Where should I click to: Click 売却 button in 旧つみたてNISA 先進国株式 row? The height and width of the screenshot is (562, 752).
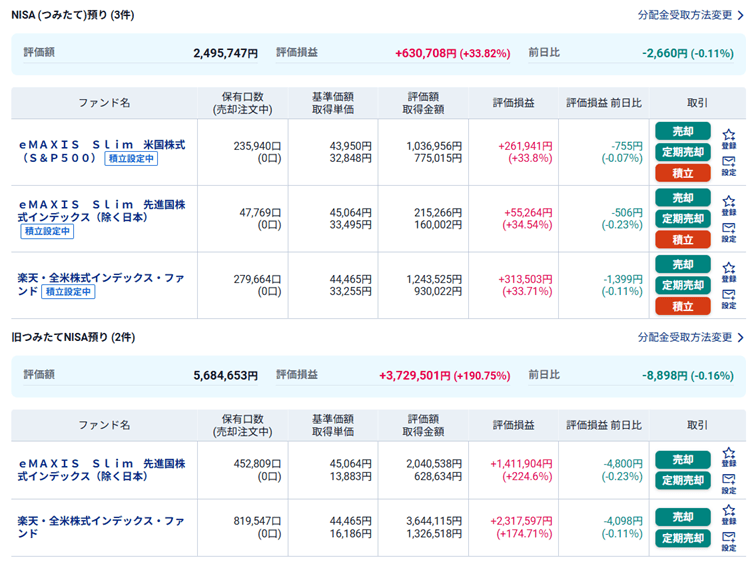(682, 459)
